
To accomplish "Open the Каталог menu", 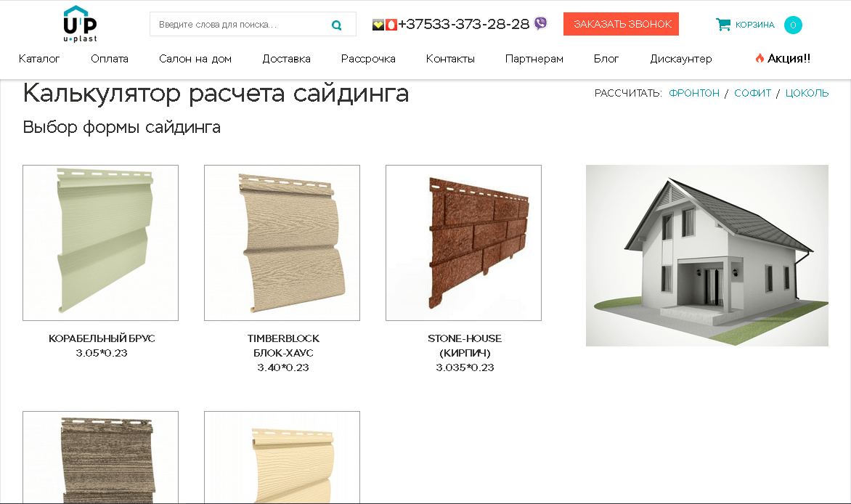I will click(39, 59).
